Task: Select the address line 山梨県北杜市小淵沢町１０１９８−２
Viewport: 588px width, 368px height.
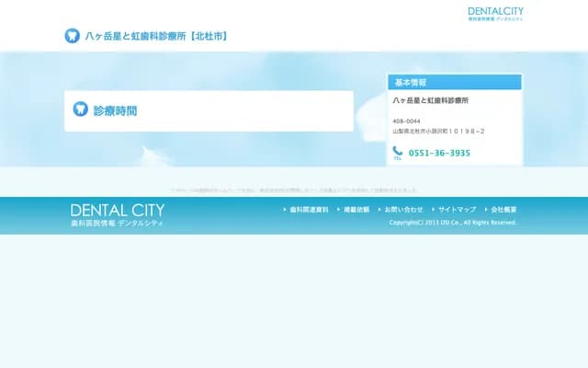Action: (x=438, y=131)
